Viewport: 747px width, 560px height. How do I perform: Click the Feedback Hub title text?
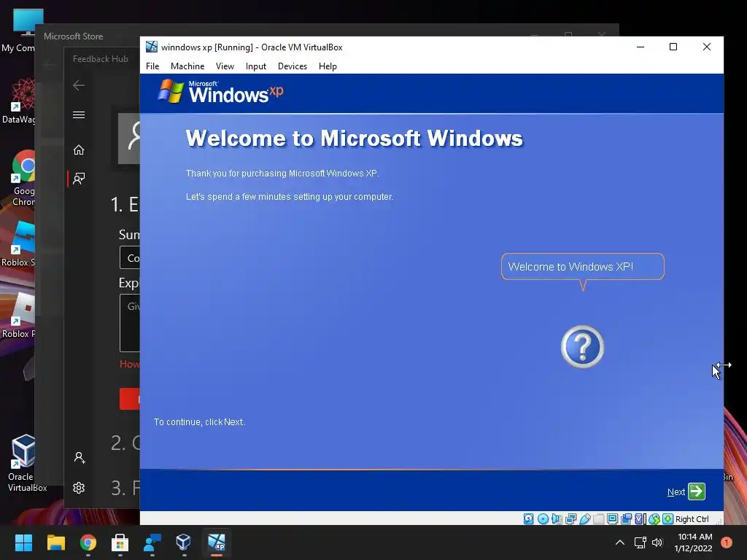[101, 59]
